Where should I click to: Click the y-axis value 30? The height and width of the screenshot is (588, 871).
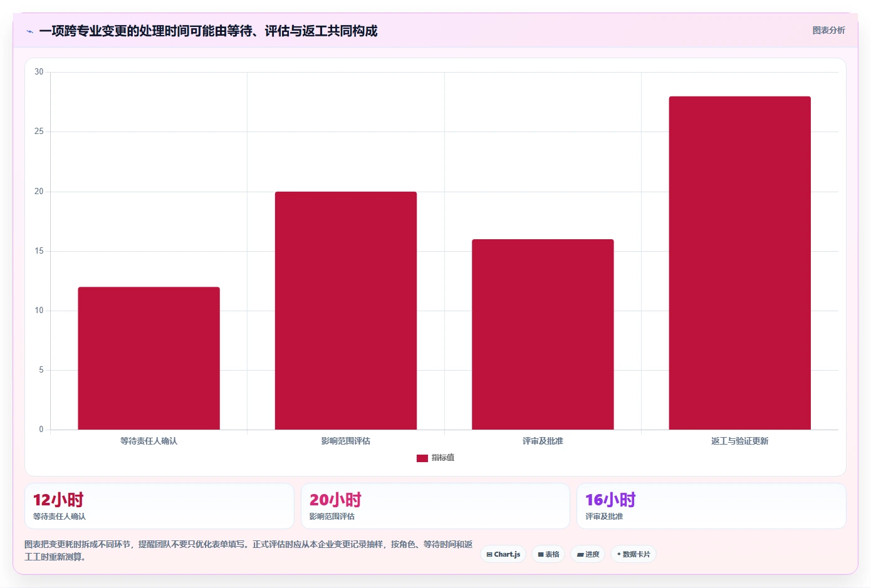pyautogui.click(x=39, y=72)
